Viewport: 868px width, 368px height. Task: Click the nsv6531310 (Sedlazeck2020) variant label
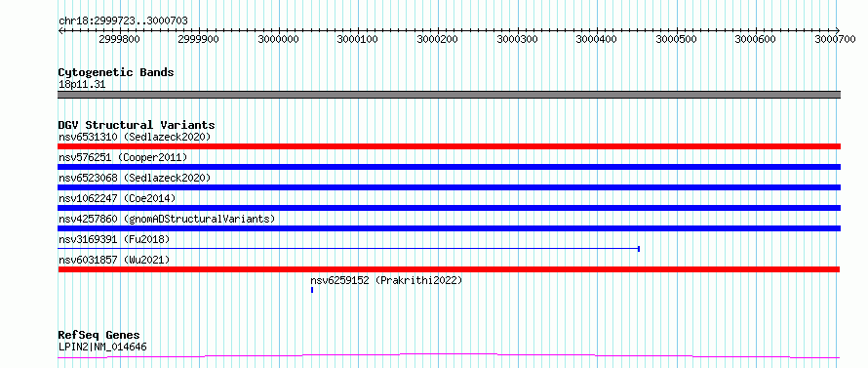135,137
